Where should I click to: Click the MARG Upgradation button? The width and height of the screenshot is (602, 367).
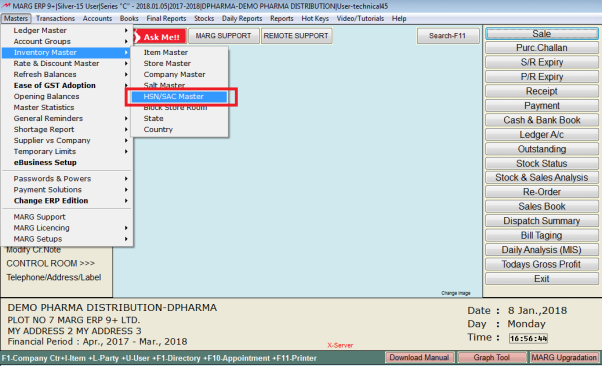pos(564,357)
